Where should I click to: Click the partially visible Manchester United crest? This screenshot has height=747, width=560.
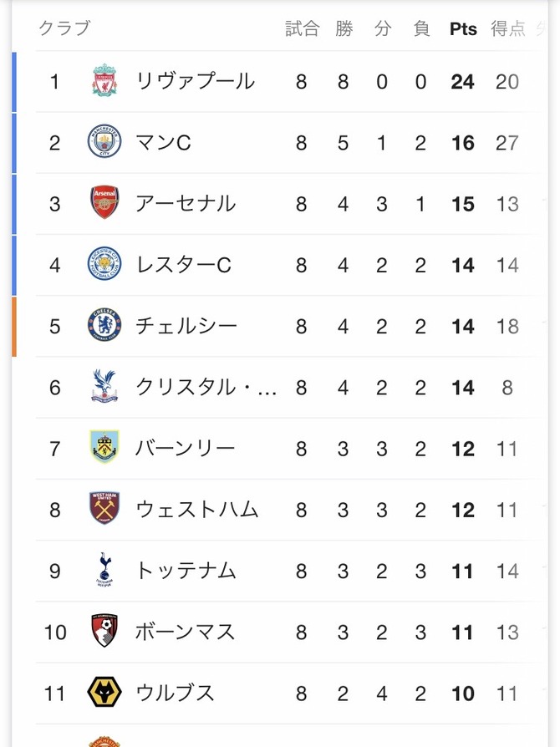coord(104,741)
